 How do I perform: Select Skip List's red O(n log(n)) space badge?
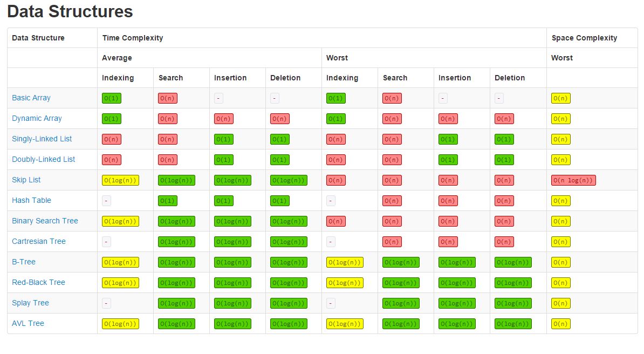coord(573,180)
